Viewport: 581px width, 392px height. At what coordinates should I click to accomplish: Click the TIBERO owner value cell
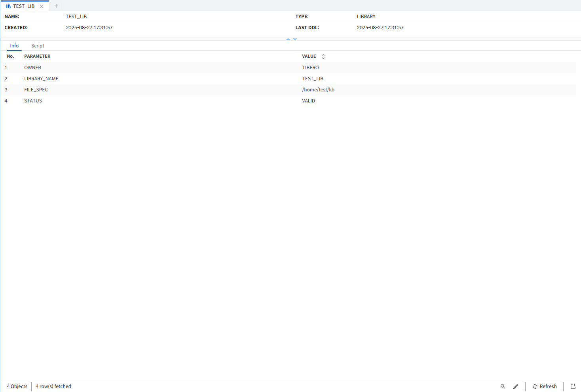tap(310, 68)
